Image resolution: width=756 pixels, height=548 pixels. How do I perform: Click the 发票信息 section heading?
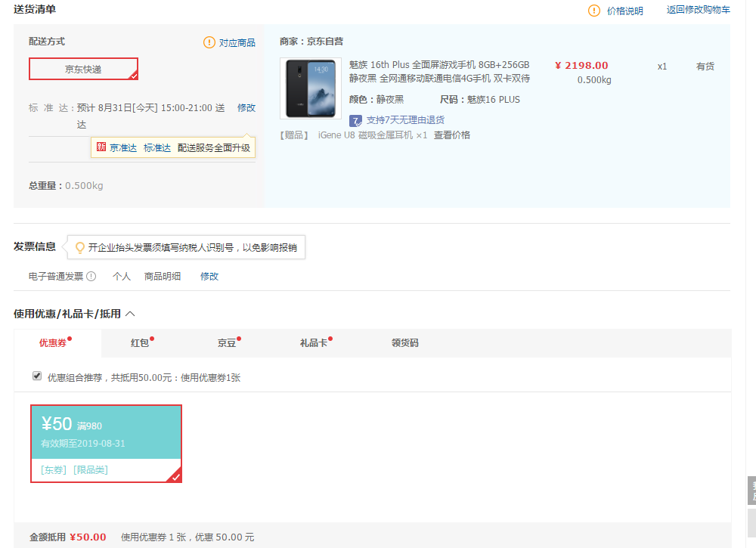35,246
